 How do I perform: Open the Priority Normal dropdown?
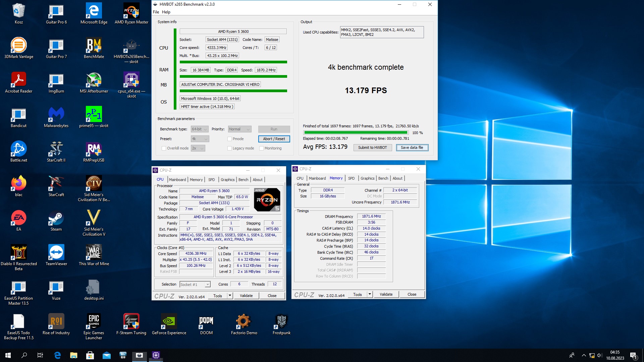pos(239,129)
